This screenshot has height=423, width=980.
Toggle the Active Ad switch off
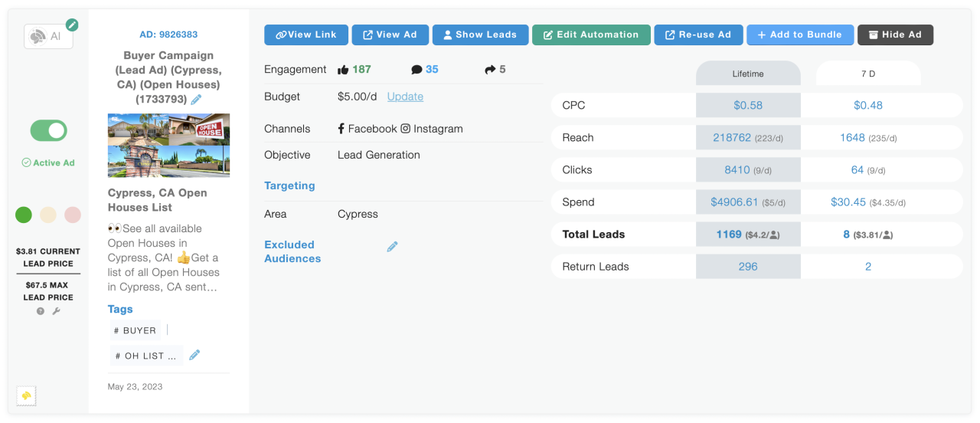point(49,130)
